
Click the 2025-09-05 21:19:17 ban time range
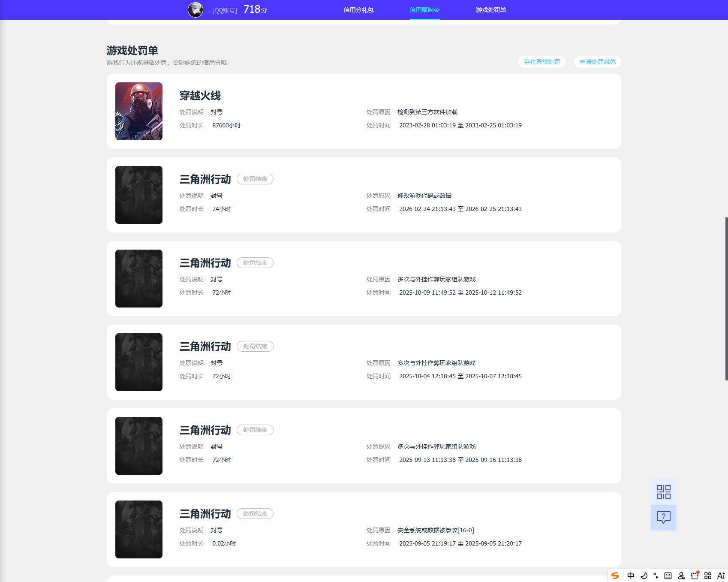click(460, 543)
